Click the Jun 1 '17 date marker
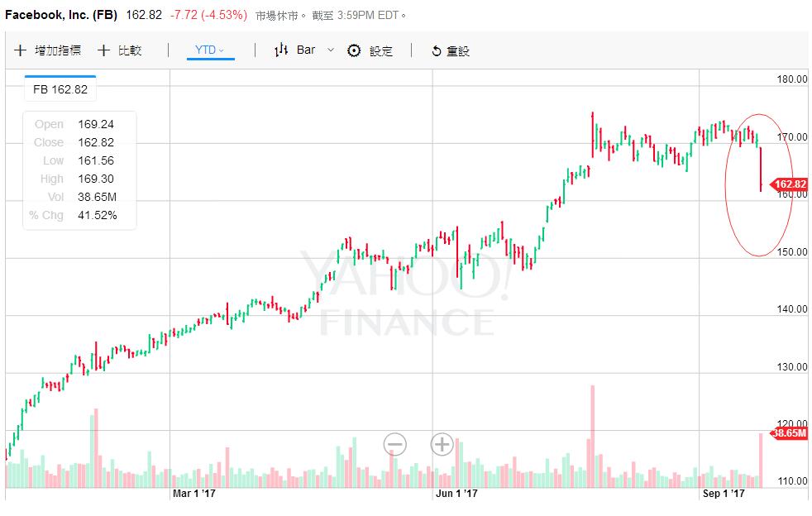Screen dimensions: 812x516 [x=456, y=494]
